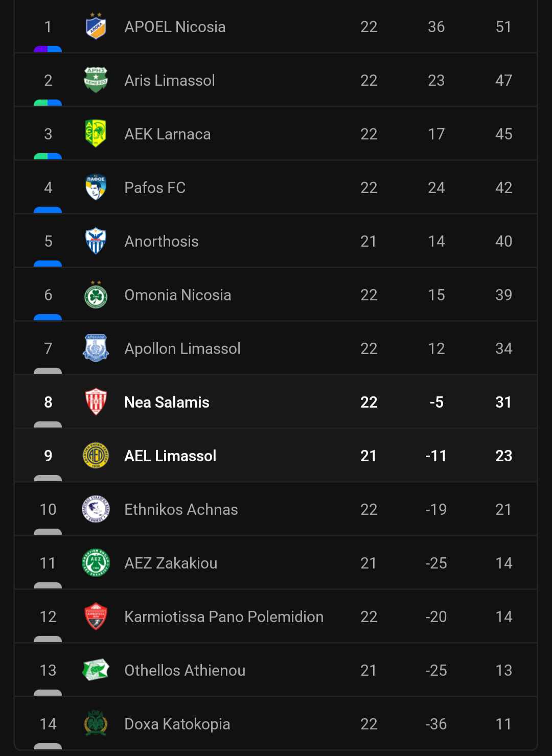Tap the green-blue qualification marker under rank 2
Image resolution: width=552 pixels, height=756 pixels.
pyautogui.click(x=48, y=103)
